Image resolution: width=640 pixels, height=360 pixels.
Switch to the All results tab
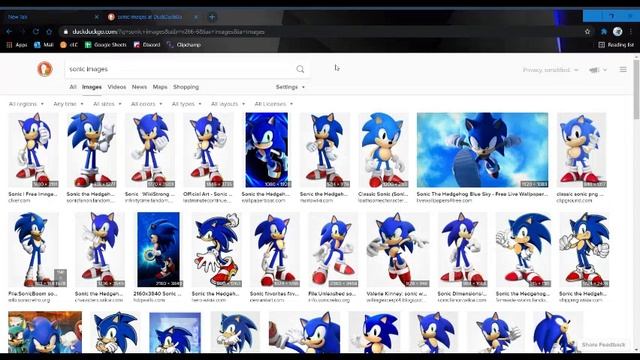tap(73, 87)
